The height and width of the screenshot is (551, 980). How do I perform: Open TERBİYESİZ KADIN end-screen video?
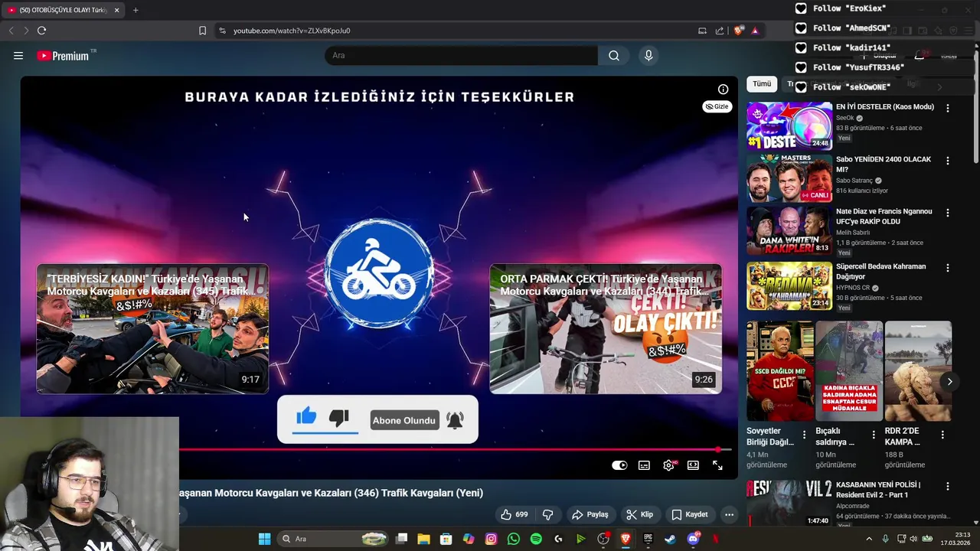[152, 329]
